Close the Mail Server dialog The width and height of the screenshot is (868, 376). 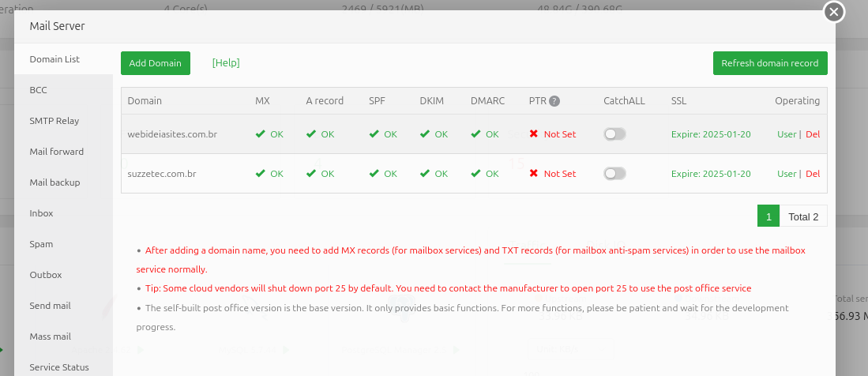pyautogui.click(x=834, y=12)
